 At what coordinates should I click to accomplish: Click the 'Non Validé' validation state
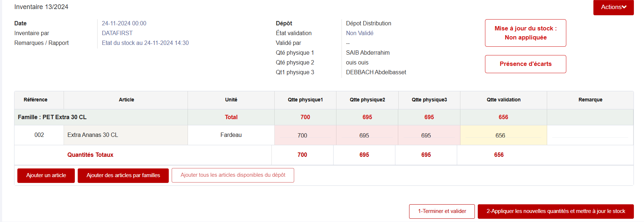pyautogui.click(x=360, y=33)
